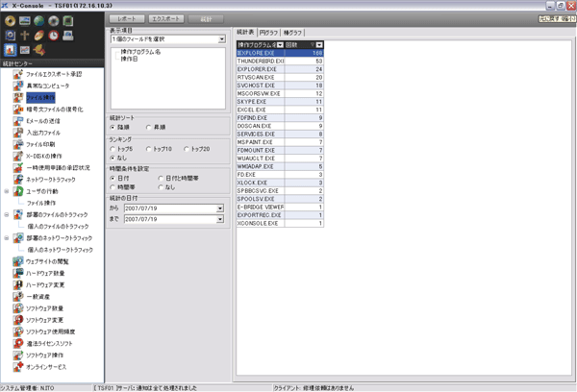
Task: Select the トップ5 ranking radio button
Action: tap(113, 149)
